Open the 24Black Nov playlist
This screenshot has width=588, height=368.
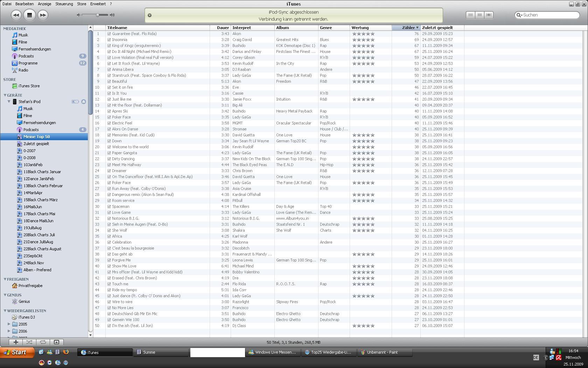pyautogui.click(x=34, y=263)
